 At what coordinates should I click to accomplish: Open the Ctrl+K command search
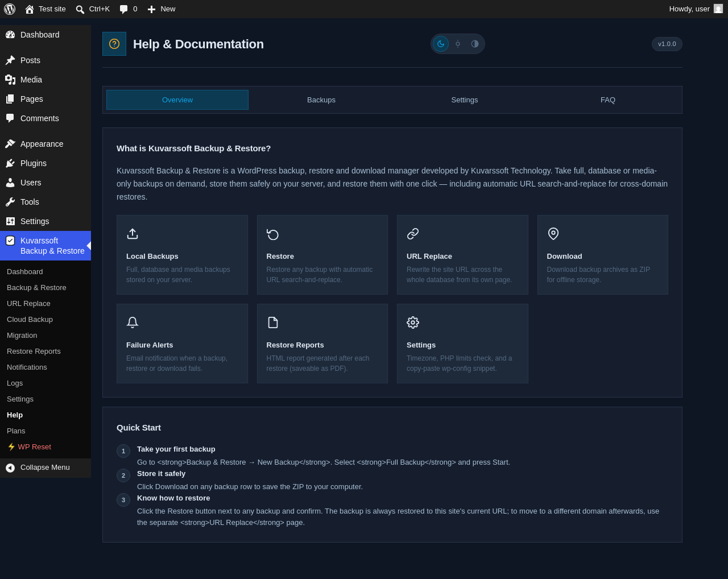(93, 9)
